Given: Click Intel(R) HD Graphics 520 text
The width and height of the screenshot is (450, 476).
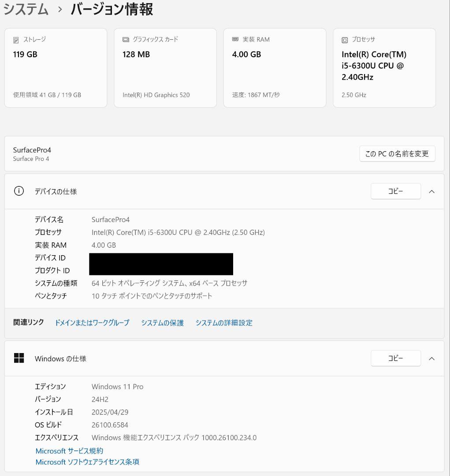Looking at the screenshot, I should [156, 95].
